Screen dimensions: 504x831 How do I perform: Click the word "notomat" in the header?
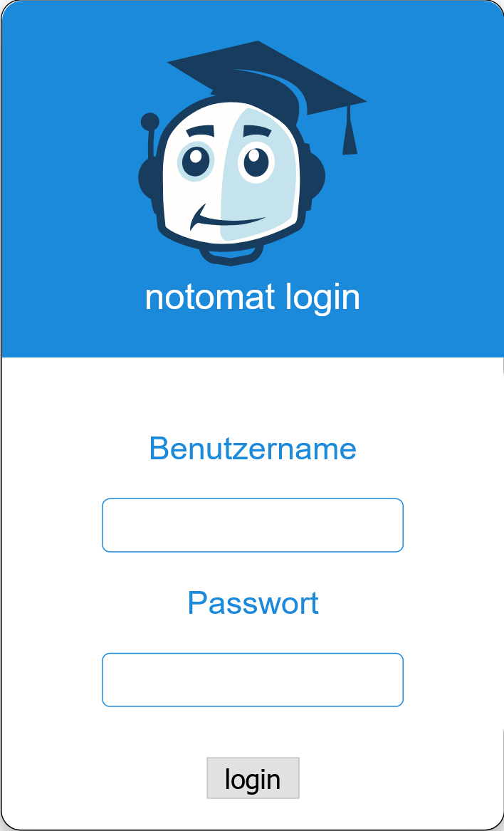pos(211,297)
